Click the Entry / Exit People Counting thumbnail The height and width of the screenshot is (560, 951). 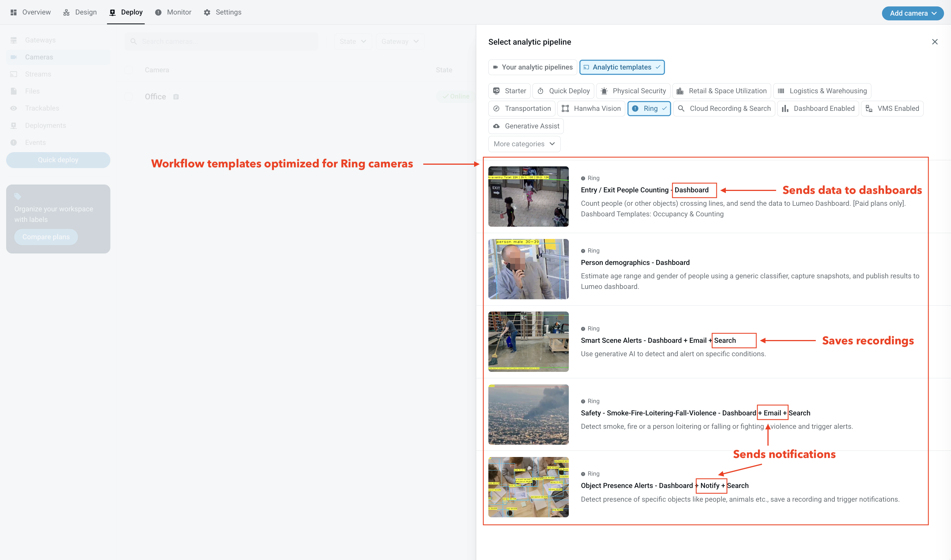point(528,196)
